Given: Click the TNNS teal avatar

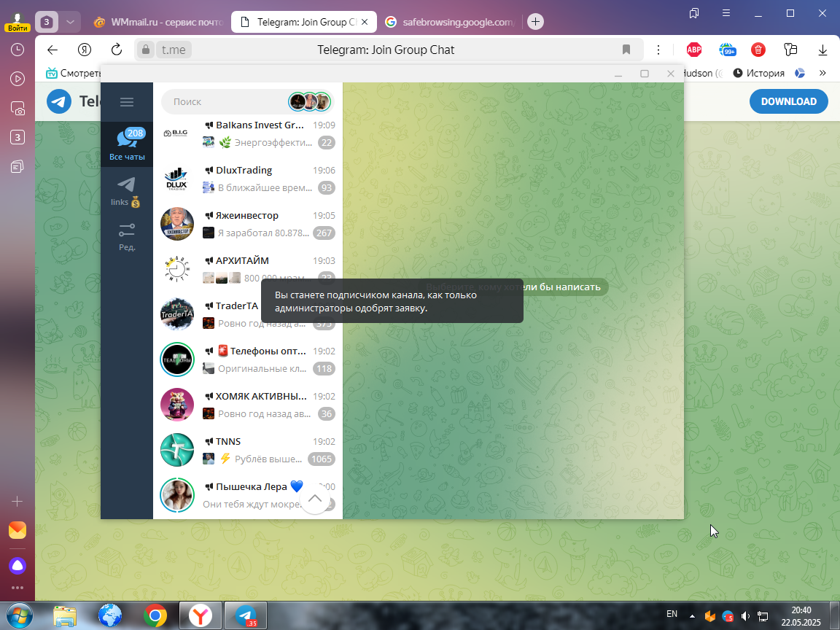Looking at the screenshot, I should coord(176,450).
